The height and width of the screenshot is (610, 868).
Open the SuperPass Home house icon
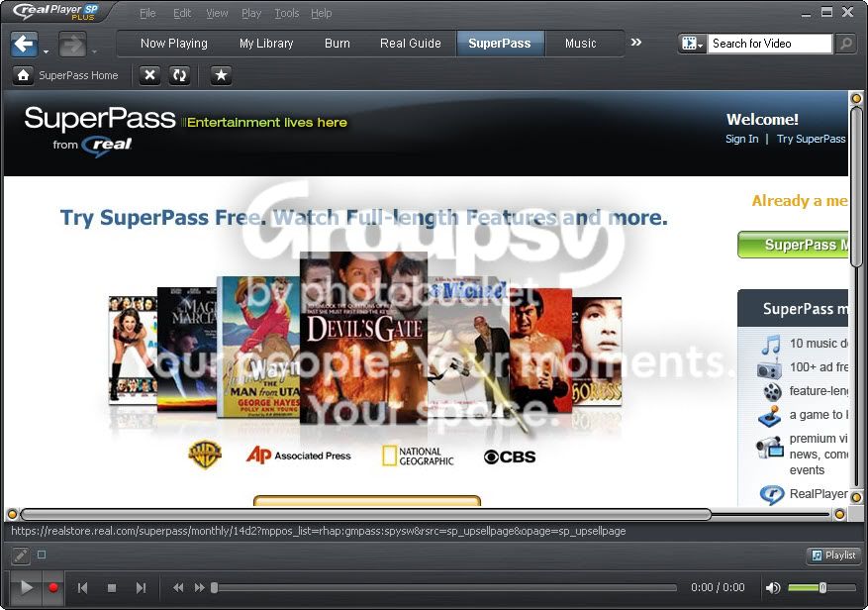tap(23, 75)
